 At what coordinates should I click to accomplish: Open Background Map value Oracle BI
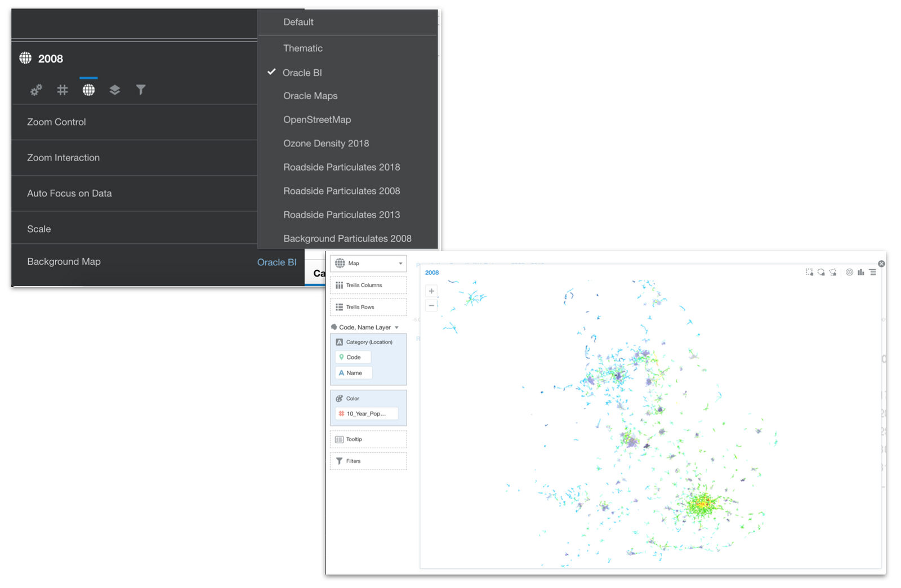click(276, 262)
